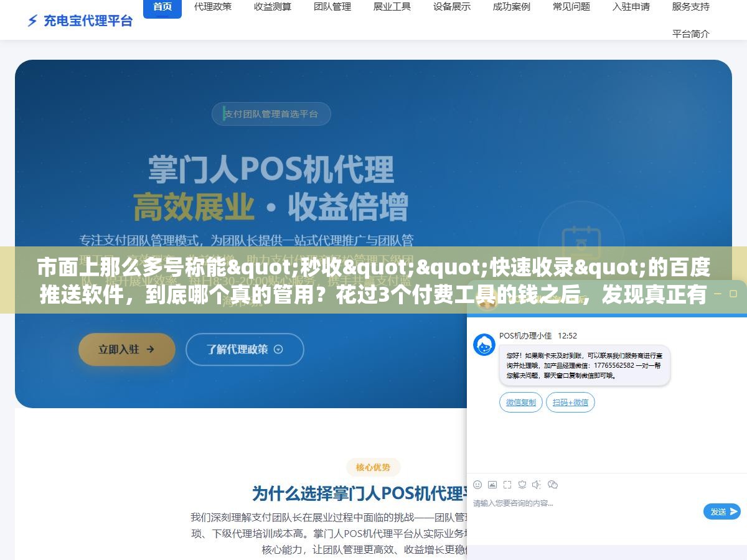The width and height of the screenshot is (747, 560).
Task: Click the headline 掌门人POS机代理
Action: pyautogui.click(x=271, y=170)
